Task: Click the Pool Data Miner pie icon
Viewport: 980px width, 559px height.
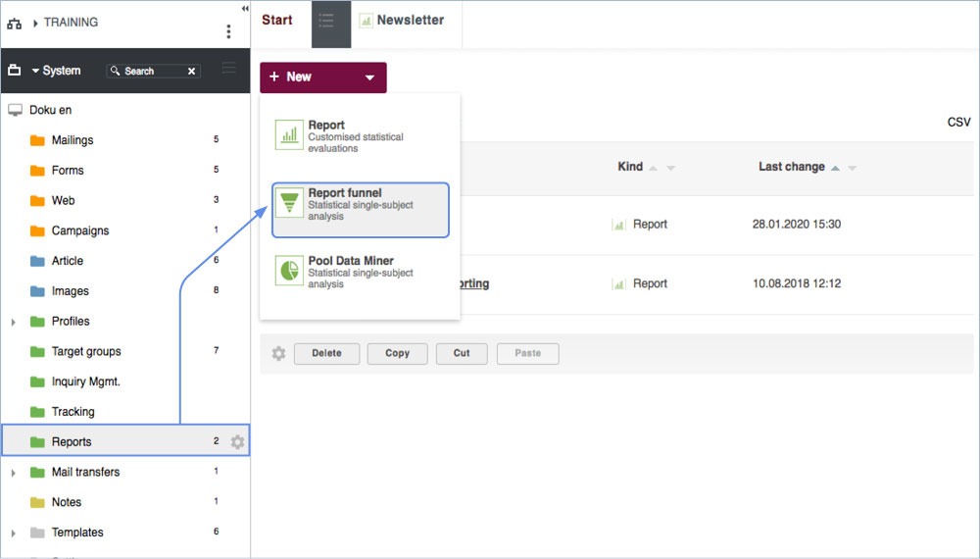Action: point(289,272)
